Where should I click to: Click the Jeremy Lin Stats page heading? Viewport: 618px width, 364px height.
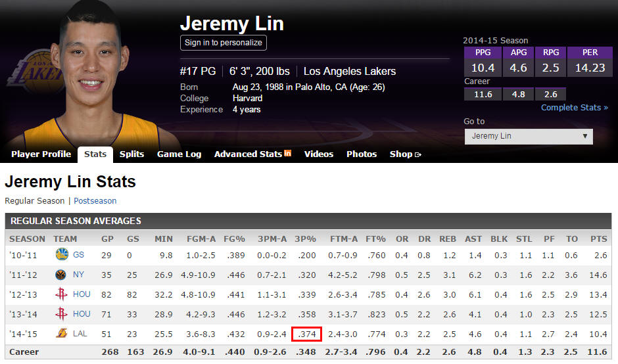click(x=70, y=181)
